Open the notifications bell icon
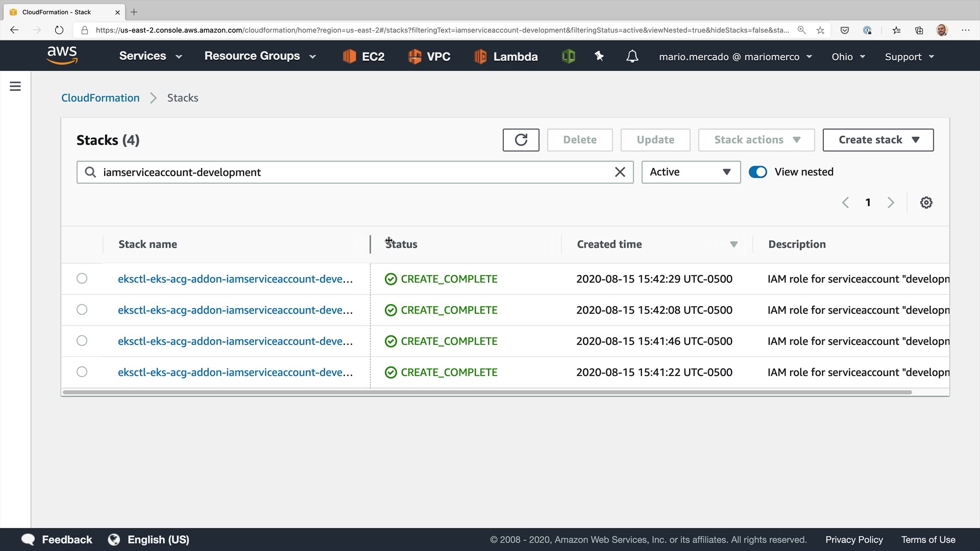The height and width of the screenshot is (551, 980). coord(632,56)
